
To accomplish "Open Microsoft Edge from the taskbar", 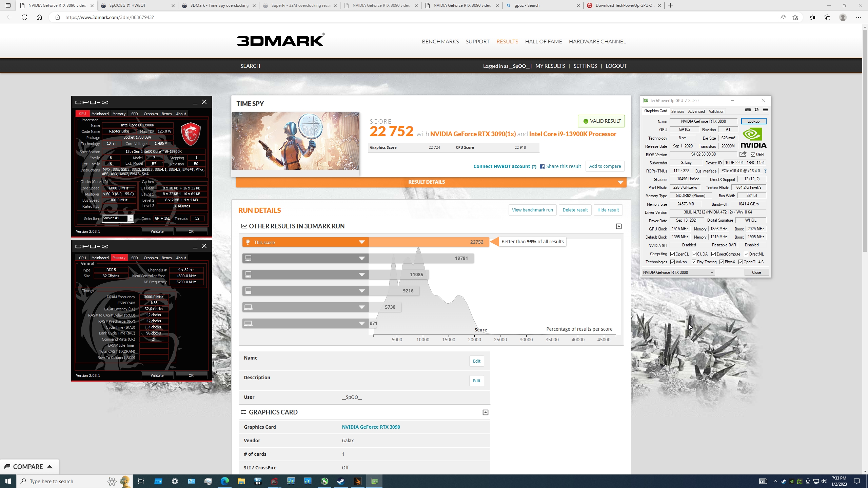I will point(225,481).
